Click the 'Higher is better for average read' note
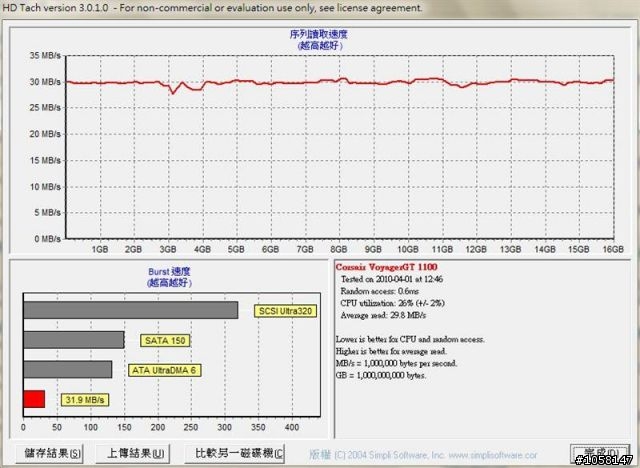The image size is (640, 468). pyautogui.click(x=391, y=351)
